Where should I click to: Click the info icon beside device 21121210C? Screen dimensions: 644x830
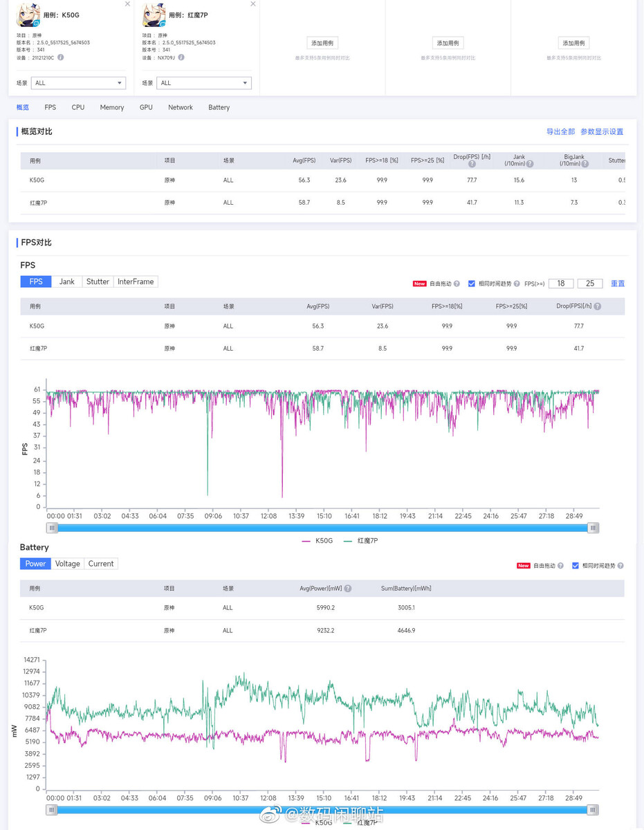(x=61, y=57)
